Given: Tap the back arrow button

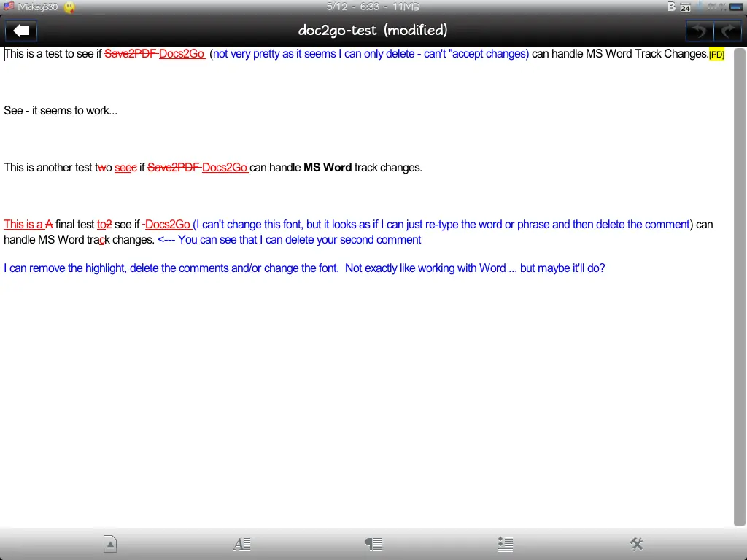Looking at the screenshot, I should [22, 31].
